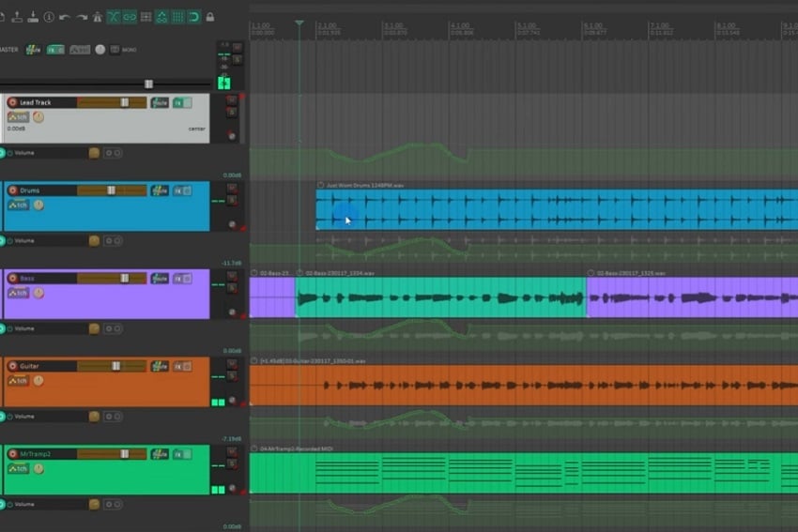Open Lead Track routing button
Viewport: 798px width, 532px height.
160,102
